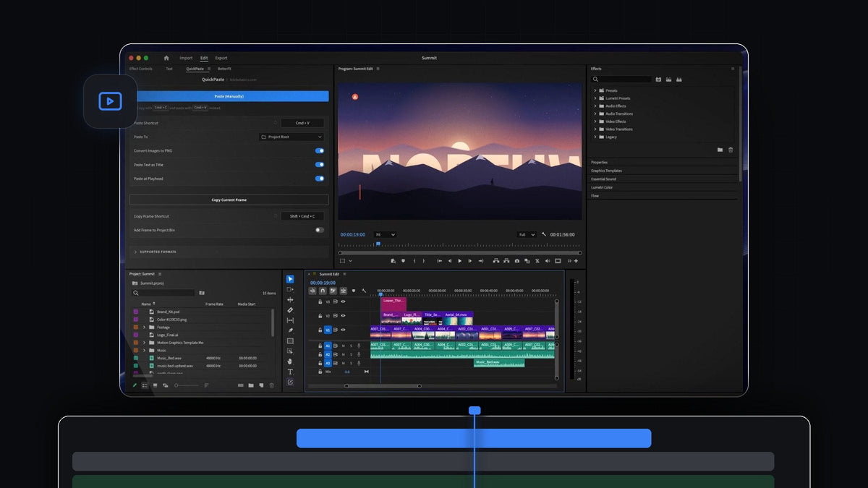Select the Rectangle tool in tools panel

coord(290,341)
